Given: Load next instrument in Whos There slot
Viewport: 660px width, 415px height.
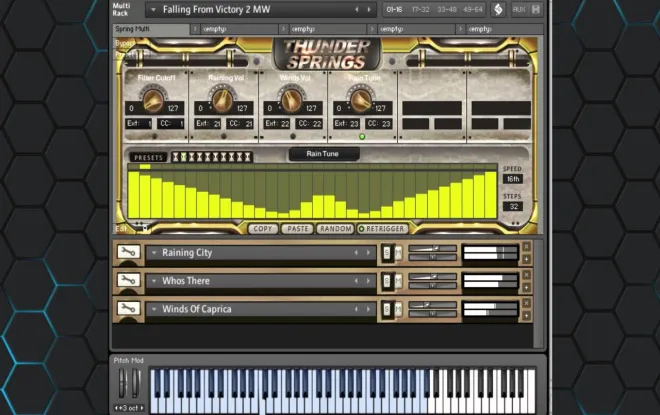Looking at the screenshot, I should pyautogui.click(x=368, y=281).
